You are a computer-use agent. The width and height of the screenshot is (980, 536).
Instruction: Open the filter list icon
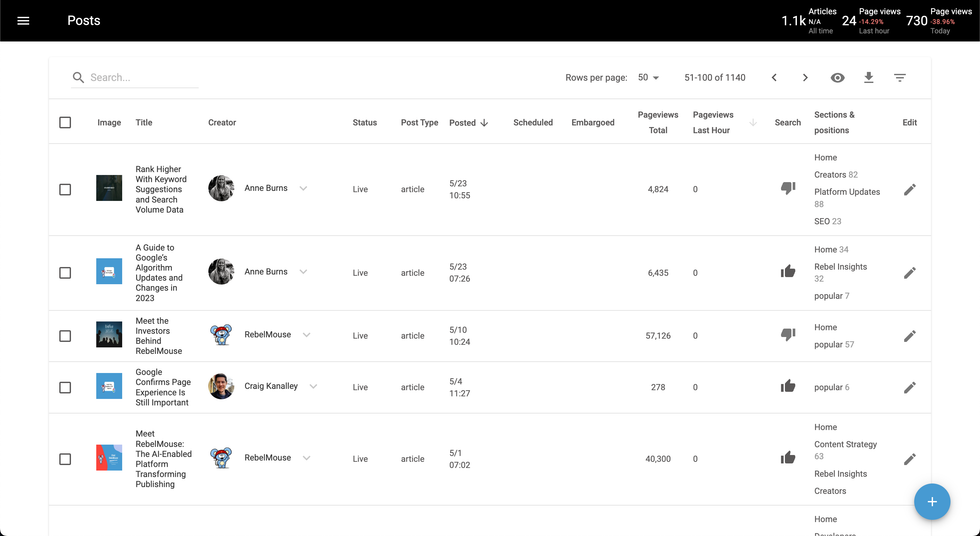[900, 78]
